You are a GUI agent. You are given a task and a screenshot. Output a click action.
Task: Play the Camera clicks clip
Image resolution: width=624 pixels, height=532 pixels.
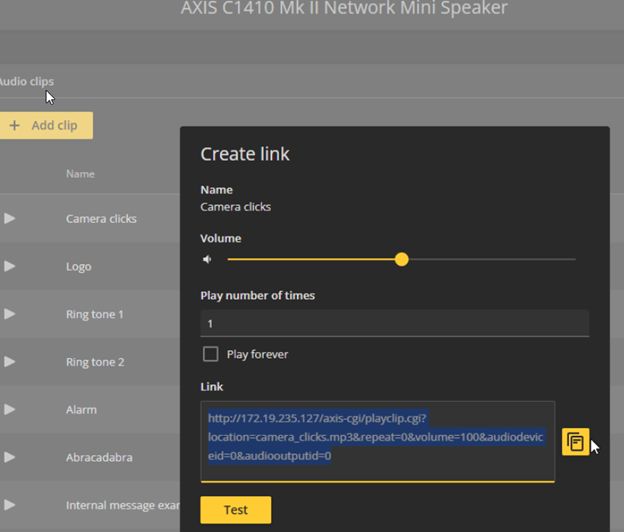10,218
